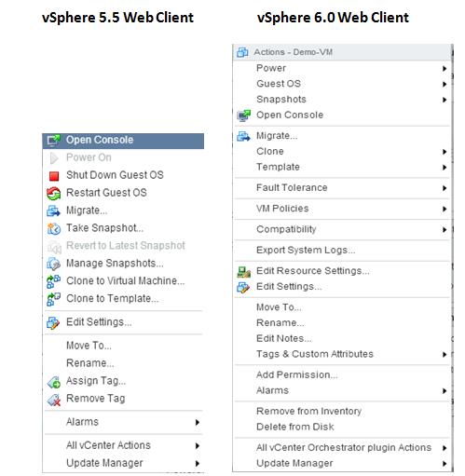Viewport: 465px width, 476px height.
Task: Click Migrate icon in the Demo-VM actions menu
Action: point(243,136)
